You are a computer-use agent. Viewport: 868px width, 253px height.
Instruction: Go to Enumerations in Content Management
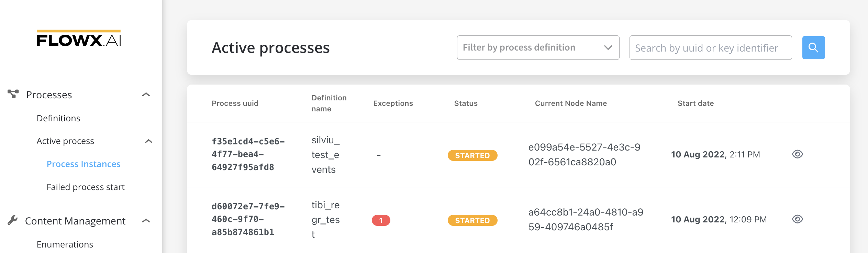[65, 244]
